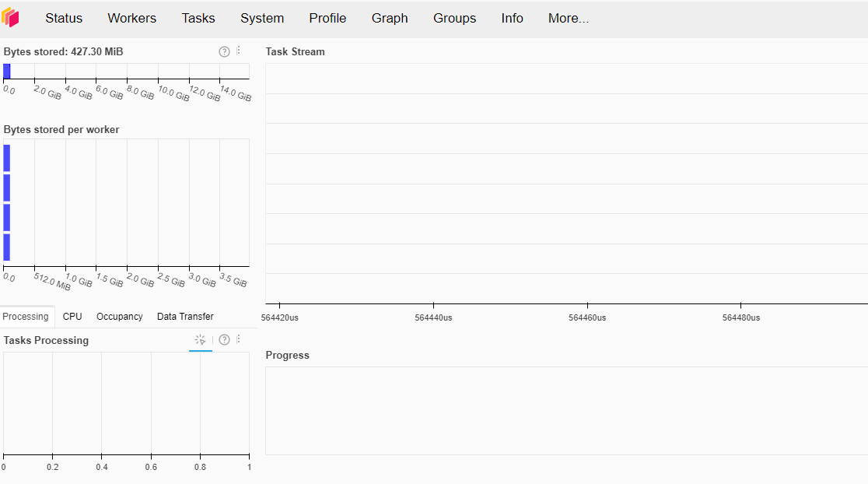This screenshot has height=484, width=868.
Task: Click the Bytes stored: 427.30 MiB title
Action: point(63,51)
